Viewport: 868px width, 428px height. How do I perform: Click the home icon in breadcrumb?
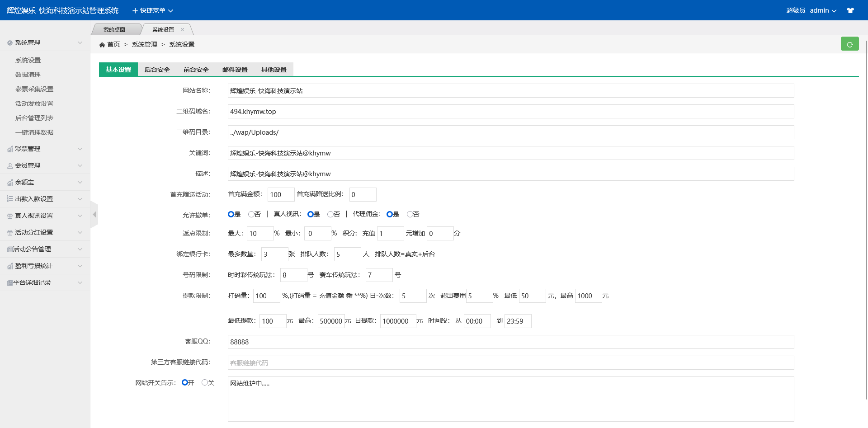click(x=102, y=45)
